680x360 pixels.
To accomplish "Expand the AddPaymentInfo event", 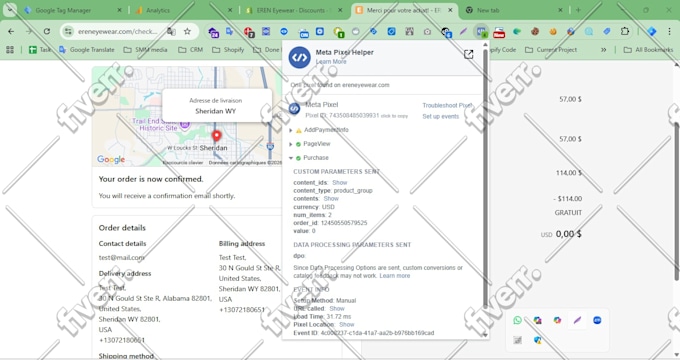I will click(x=291, y=130).
